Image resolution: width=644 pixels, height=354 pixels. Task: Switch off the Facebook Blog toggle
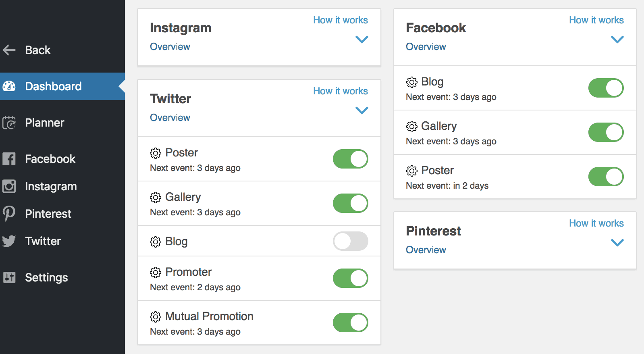(606, 88)
